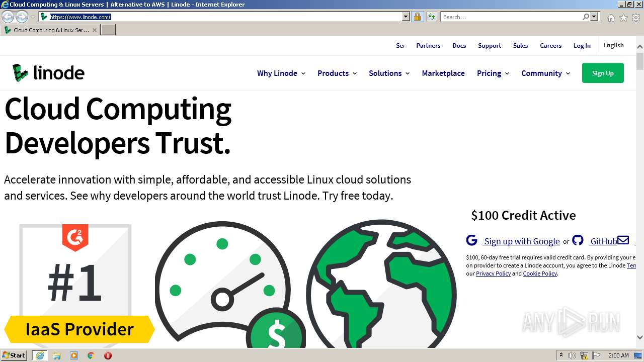Image resolution: width=644 pixels, height=362 pixels.
Task: Open File Explorer folder in taskbar
Action: click(57, 355)
